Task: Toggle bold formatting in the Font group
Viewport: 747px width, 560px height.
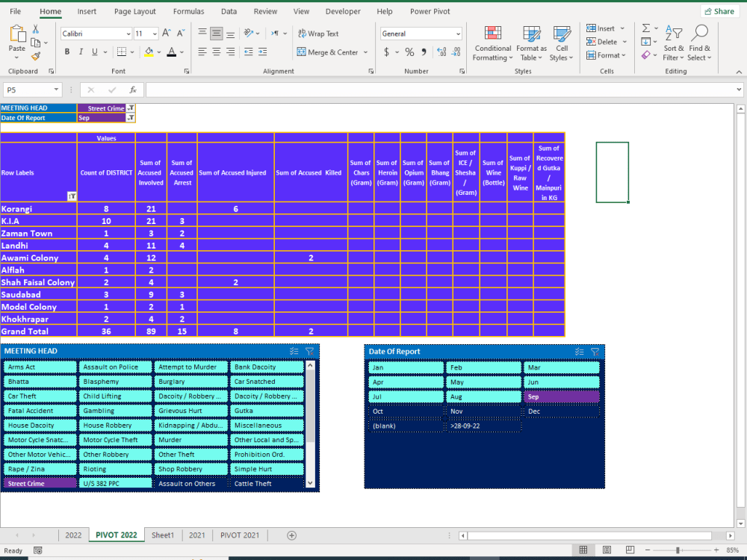Action: click(68, 51)
